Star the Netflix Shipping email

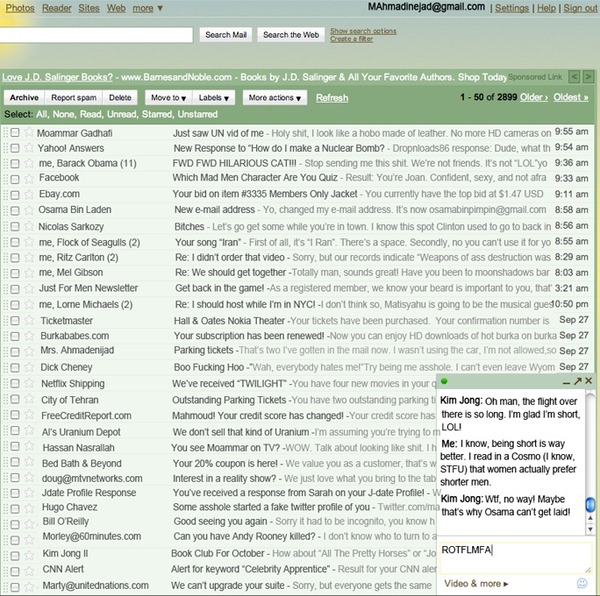tap(29, 383)
